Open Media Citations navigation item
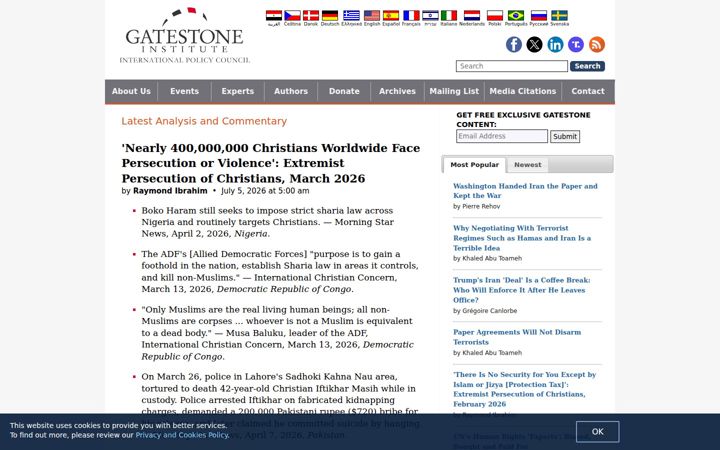Image resolution: width=720 pixels, height=450 pixels. click(523, 91)
